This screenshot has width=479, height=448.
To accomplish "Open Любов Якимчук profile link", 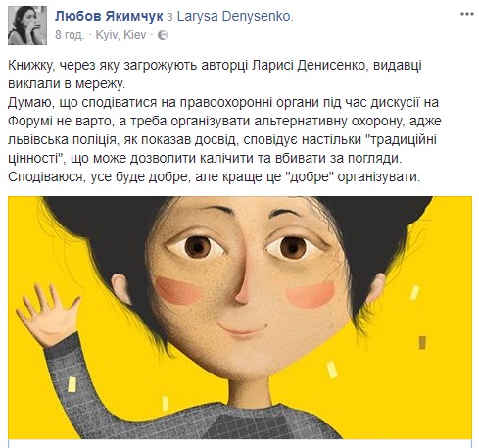I will coord(109,16).
